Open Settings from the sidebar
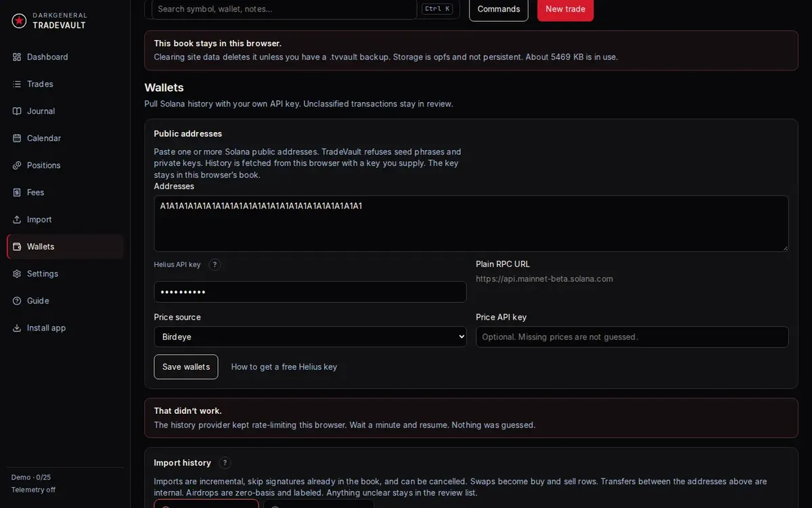 coord(65,274)
